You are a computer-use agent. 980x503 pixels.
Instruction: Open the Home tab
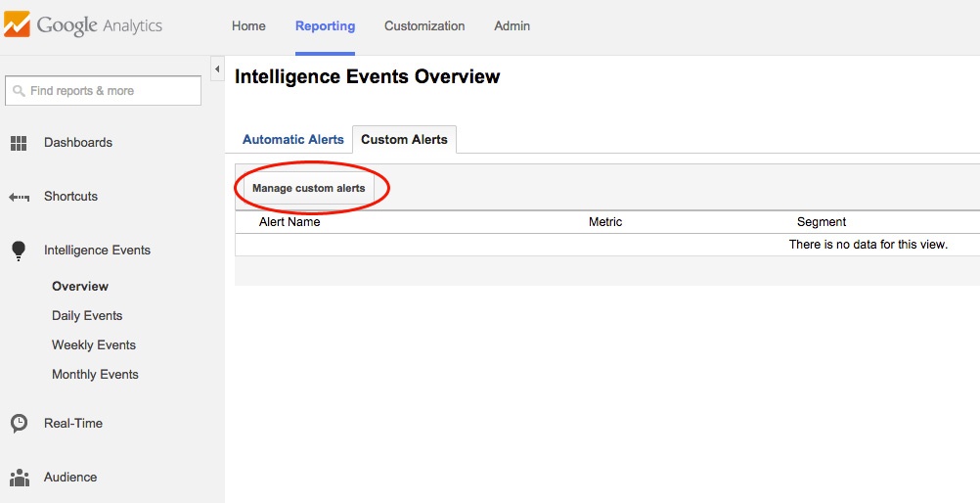pos(248,26)
